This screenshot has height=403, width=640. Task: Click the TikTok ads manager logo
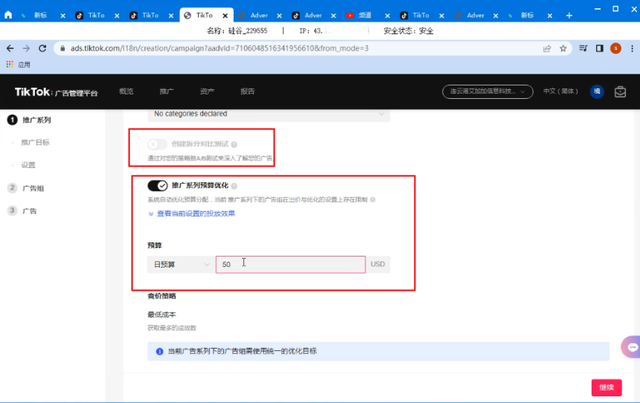(56, 92)
